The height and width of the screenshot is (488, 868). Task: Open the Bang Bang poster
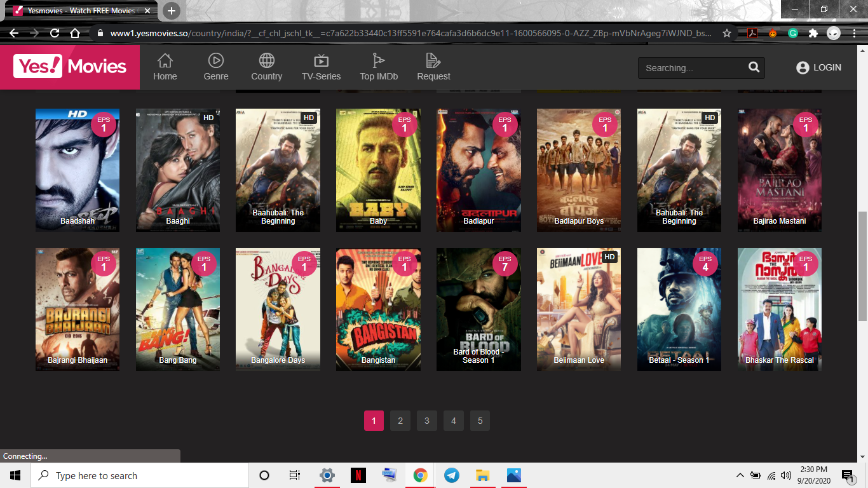point(178,309)
